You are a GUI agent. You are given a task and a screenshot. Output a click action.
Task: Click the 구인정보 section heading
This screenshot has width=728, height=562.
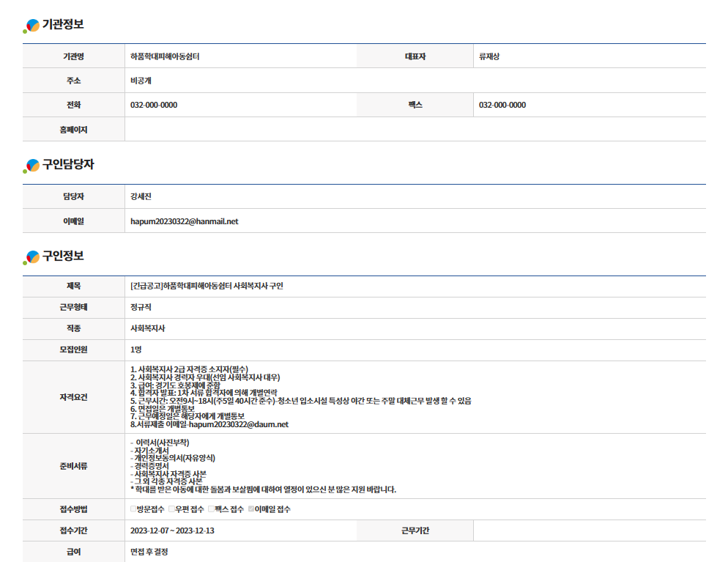[x=63, y=256]
